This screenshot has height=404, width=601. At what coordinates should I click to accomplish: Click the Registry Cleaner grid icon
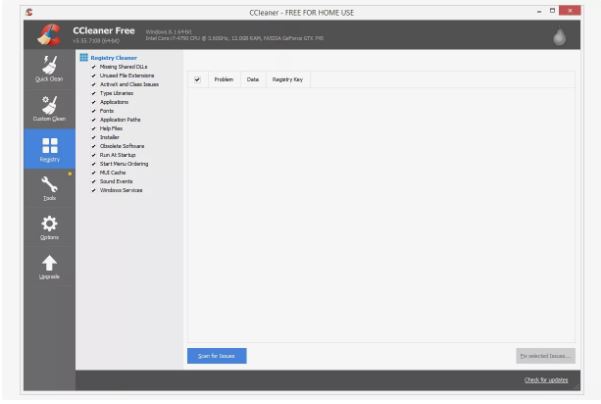pos(84,57)
